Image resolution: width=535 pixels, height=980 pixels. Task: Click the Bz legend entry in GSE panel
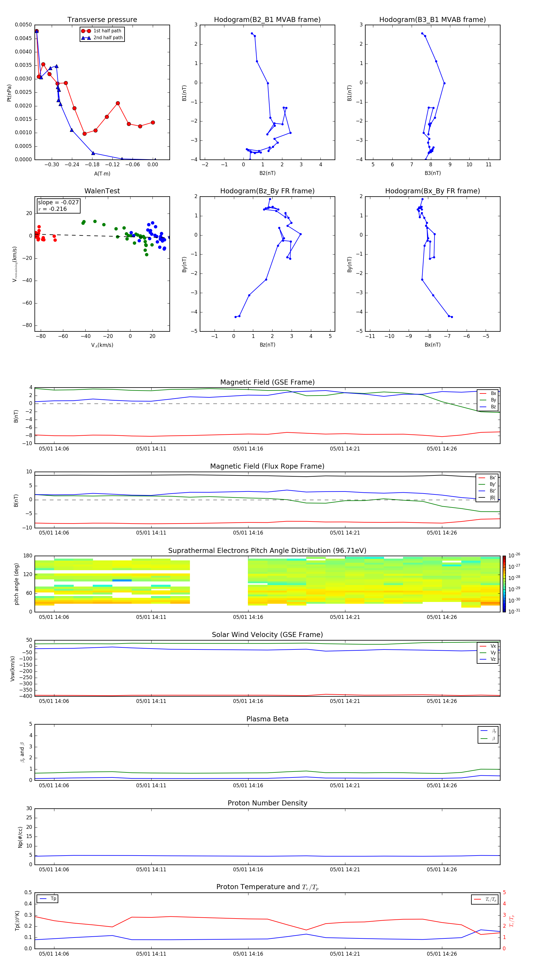pyautogui.click(x=488, y=407)
